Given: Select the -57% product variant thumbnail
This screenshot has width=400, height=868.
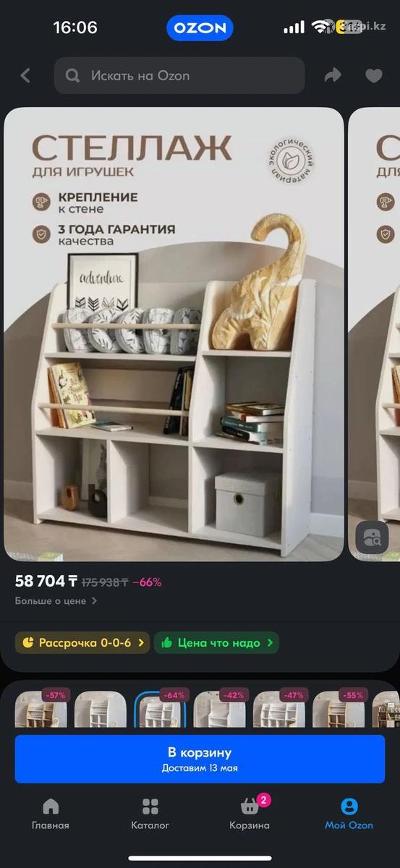Looking at the screenshot, I should (x=41, y=709).
